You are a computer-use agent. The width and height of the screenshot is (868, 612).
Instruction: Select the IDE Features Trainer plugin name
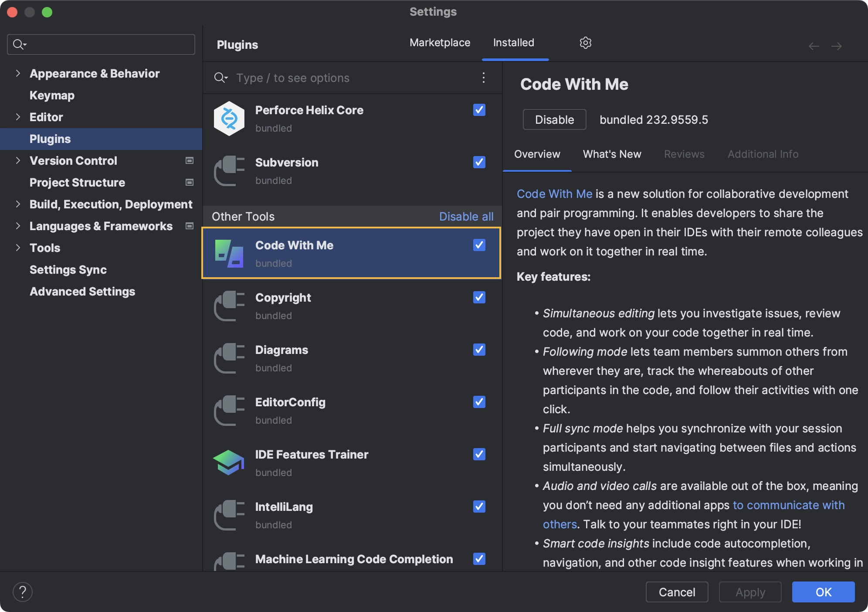(x=312, y=455)
